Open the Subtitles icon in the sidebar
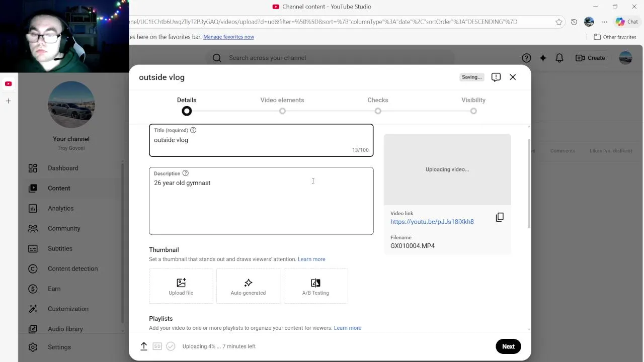 (33, 248)
